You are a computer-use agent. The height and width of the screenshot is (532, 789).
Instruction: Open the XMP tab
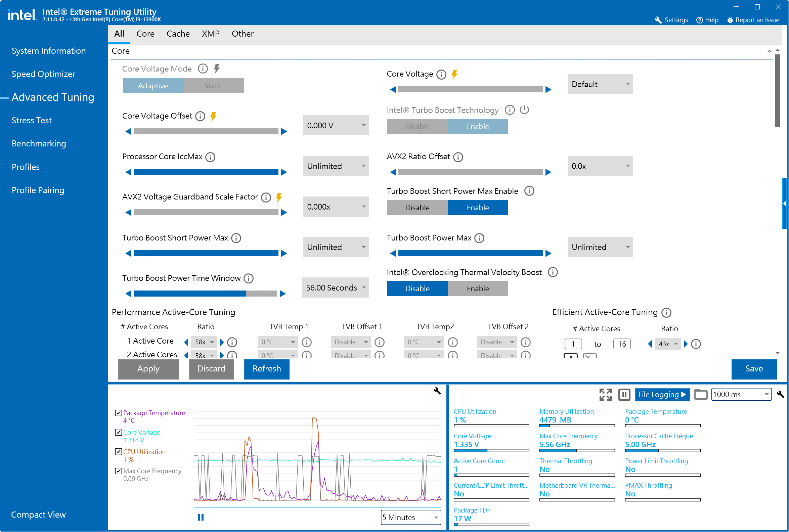pyautogui.click(x=210, y=34)
